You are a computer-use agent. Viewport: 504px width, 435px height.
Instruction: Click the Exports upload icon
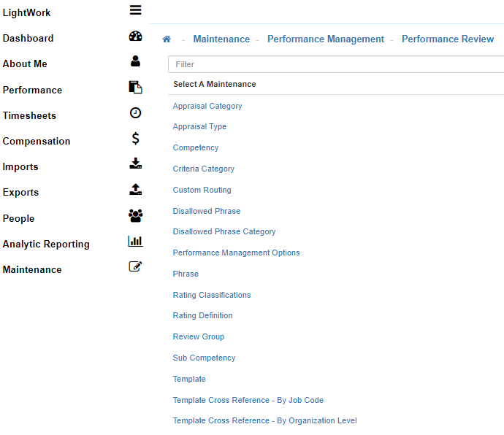(x=135, y=190)
